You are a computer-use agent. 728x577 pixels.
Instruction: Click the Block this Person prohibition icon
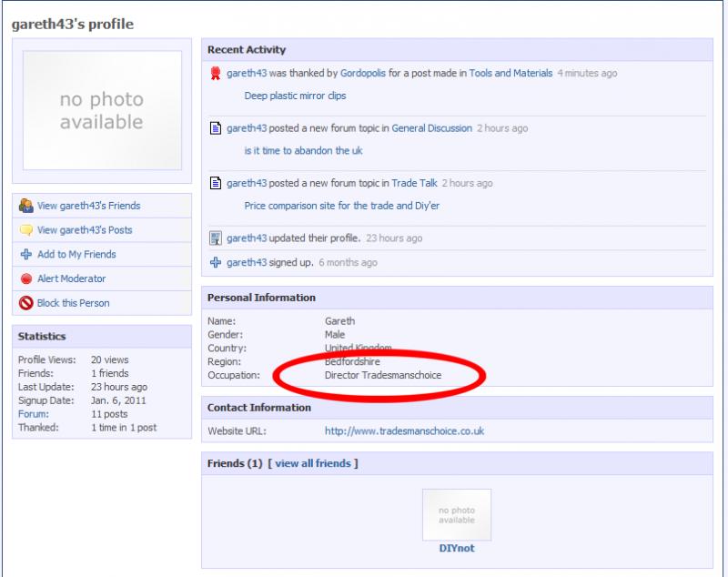click(26, 303)
